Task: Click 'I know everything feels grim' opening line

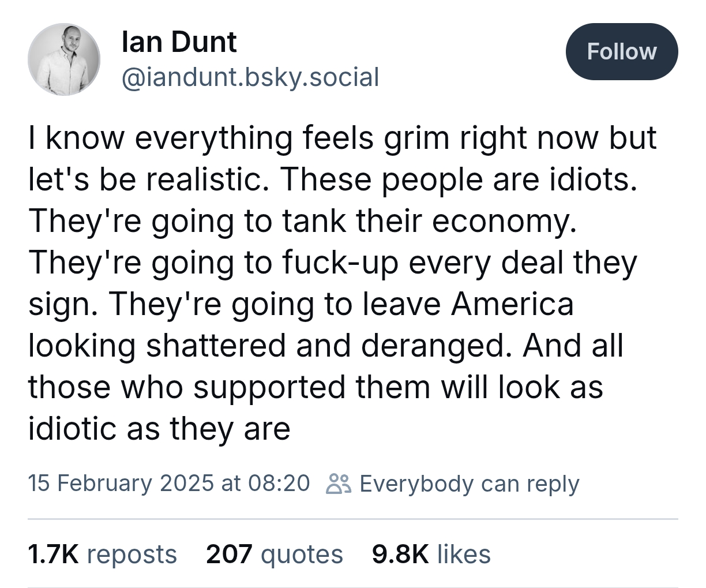Action: (x=231, y=138)
